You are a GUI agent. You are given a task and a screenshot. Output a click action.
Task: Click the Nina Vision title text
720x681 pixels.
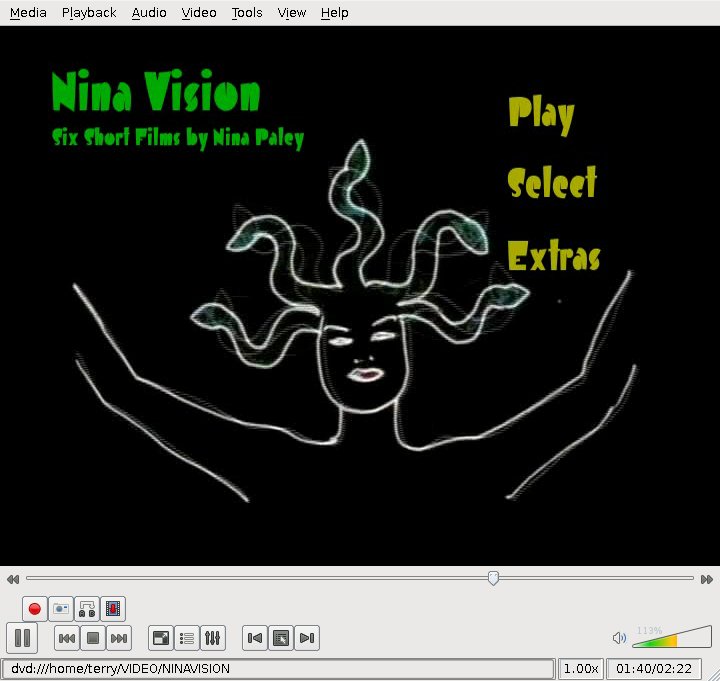156,91
